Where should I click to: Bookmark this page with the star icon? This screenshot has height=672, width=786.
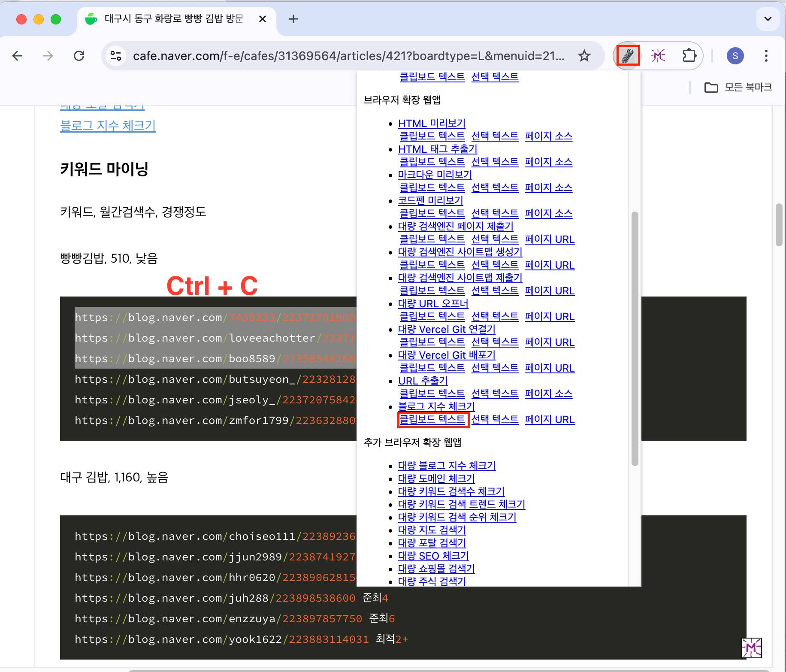point(584,56)
